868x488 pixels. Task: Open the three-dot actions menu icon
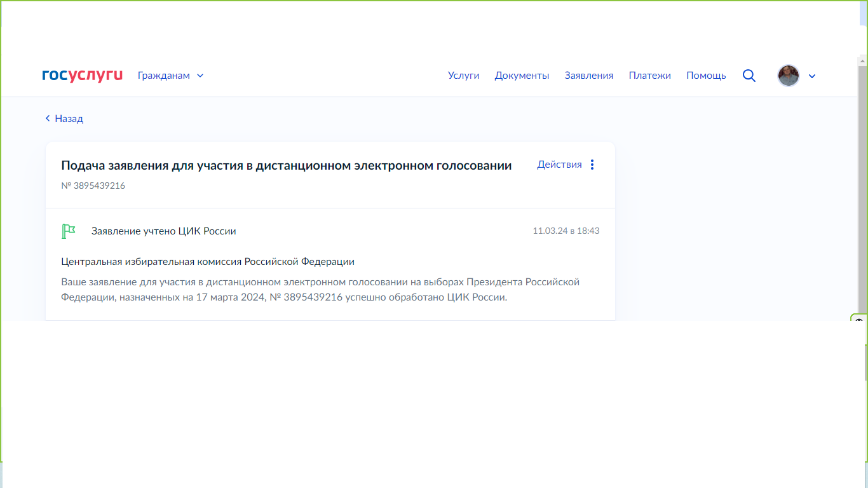tap(592, 165)
